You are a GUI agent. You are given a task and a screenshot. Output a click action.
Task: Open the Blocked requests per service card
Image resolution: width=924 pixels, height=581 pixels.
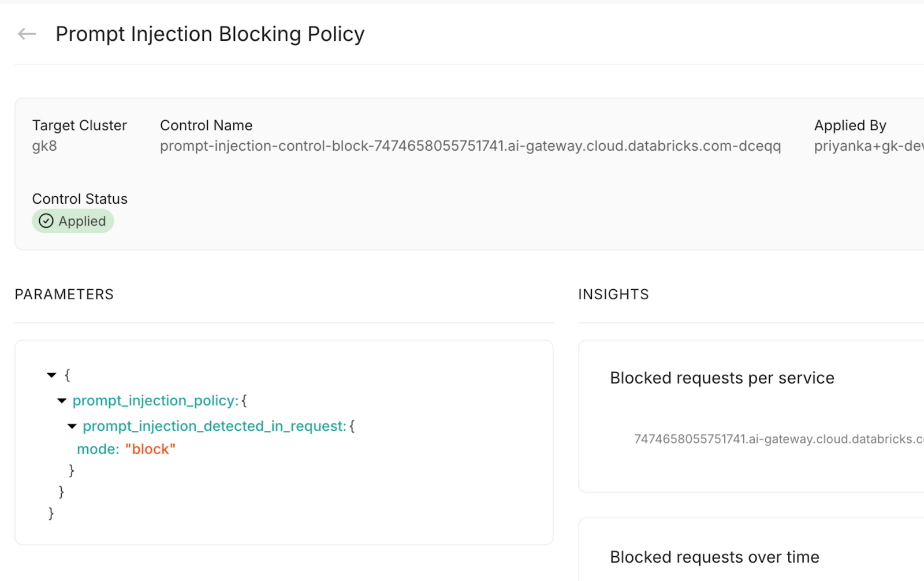pyautogui.click(x=722, y=378)
